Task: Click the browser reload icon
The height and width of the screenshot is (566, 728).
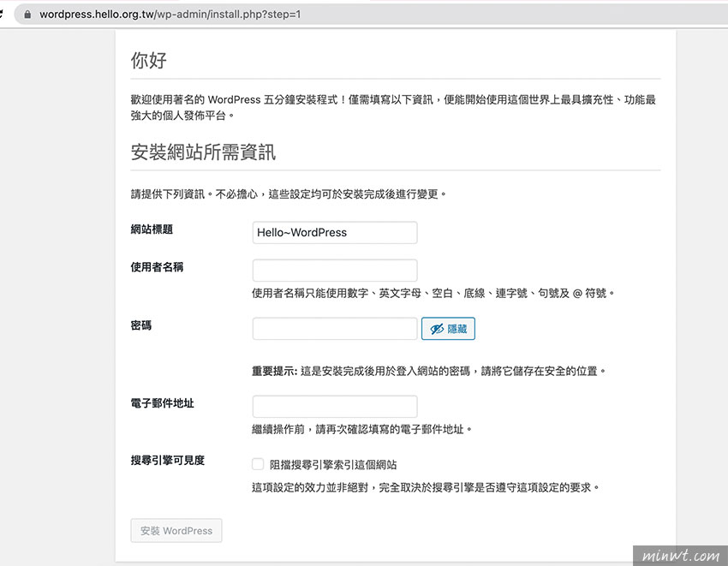Action: coord(2,15)
